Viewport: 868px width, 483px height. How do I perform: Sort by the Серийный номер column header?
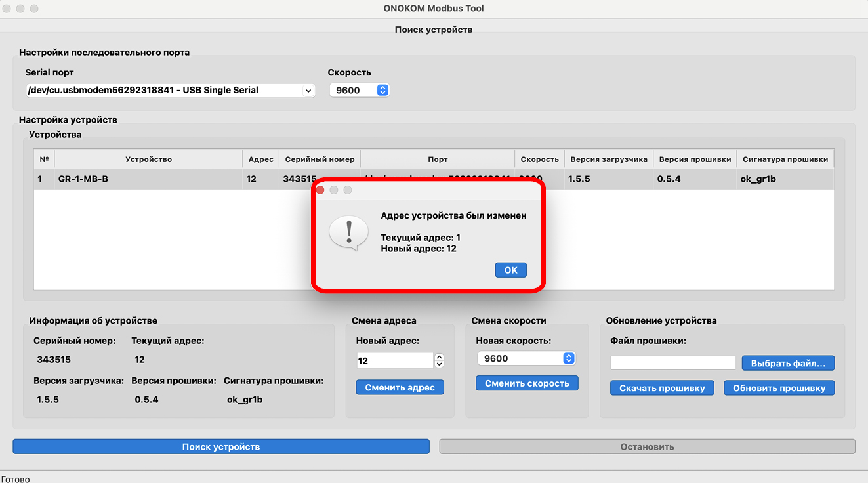tap(320, 159)
